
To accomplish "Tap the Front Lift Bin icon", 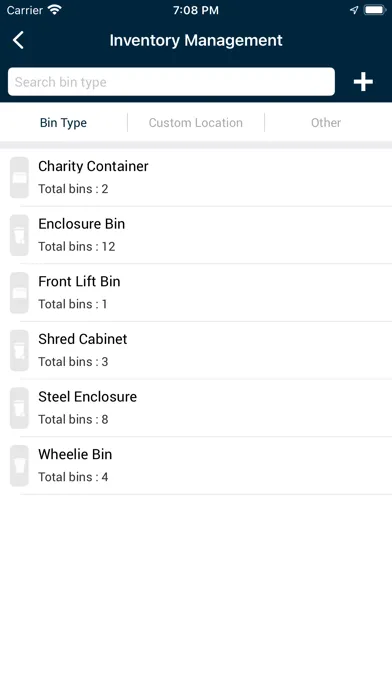I will pyautogui.click(x=19, y=293).
